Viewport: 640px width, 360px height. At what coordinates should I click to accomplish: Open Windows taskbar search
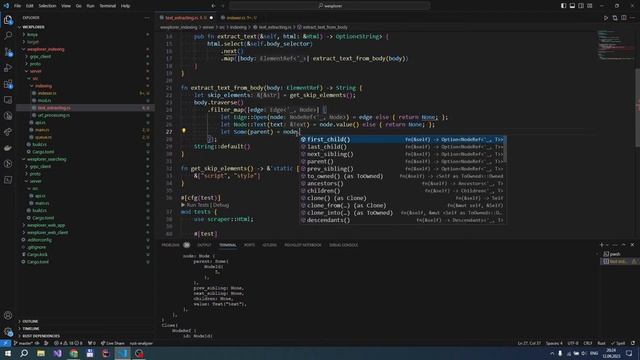(x=24, y=353)
